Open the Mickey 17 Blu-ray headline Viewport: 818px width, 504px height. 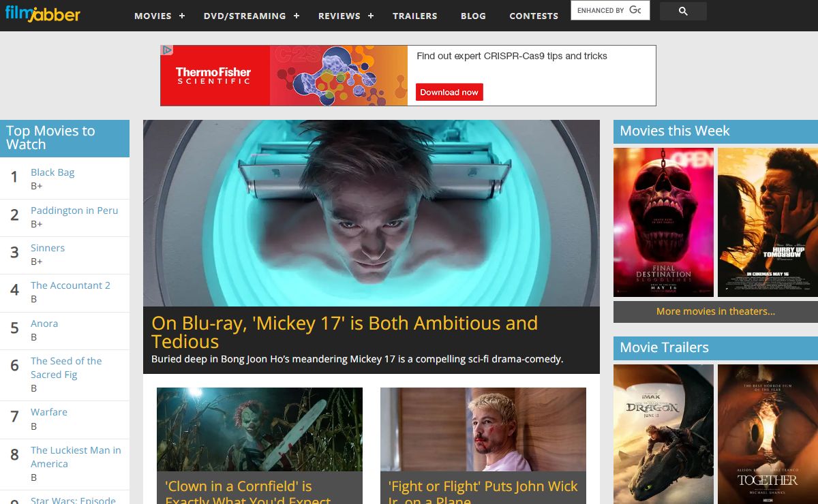pos(344,332)
